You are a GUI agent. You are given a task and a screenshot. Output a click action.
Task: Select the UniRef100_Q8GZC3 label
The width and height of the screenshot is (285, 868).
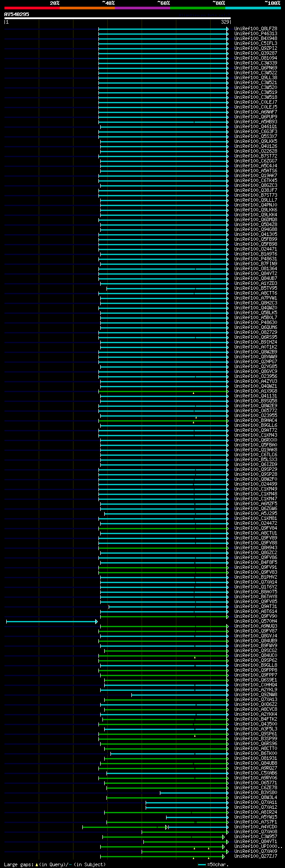[x=256, y=185]
